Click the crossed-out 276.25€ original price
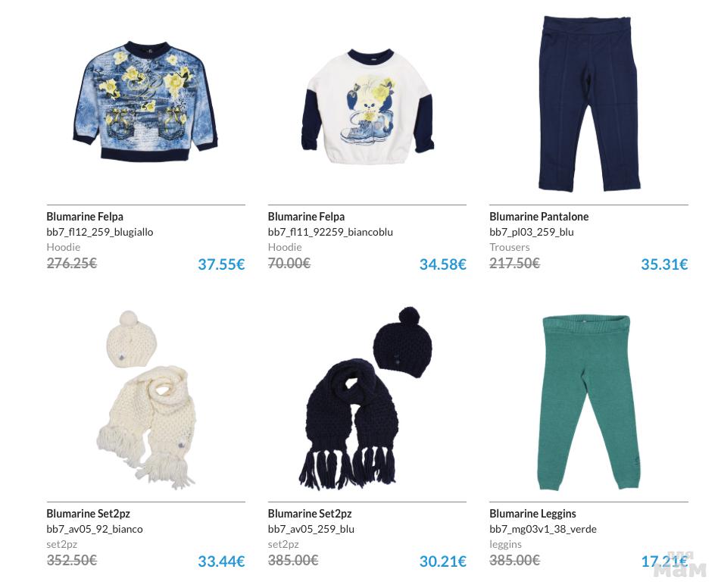Screen dimensions: 718x588 coord(71,264)
